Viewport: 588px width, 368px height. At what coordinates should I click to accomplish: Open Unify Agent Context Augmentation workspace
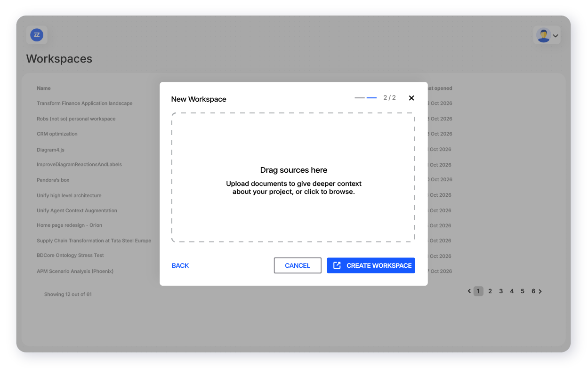(x=77, y=210)
